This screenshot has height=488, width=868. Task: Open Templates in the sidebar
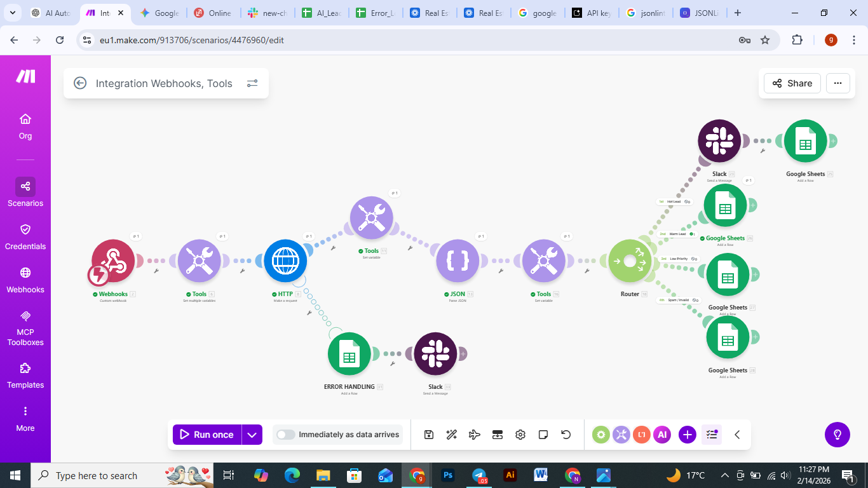pos(25,376)
